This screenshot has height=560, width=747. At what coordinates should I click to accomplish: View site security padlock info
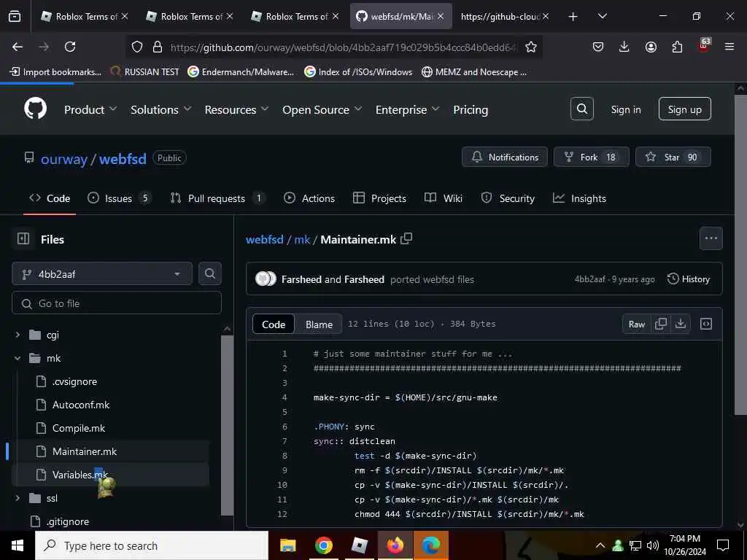[x=158, y=47]
